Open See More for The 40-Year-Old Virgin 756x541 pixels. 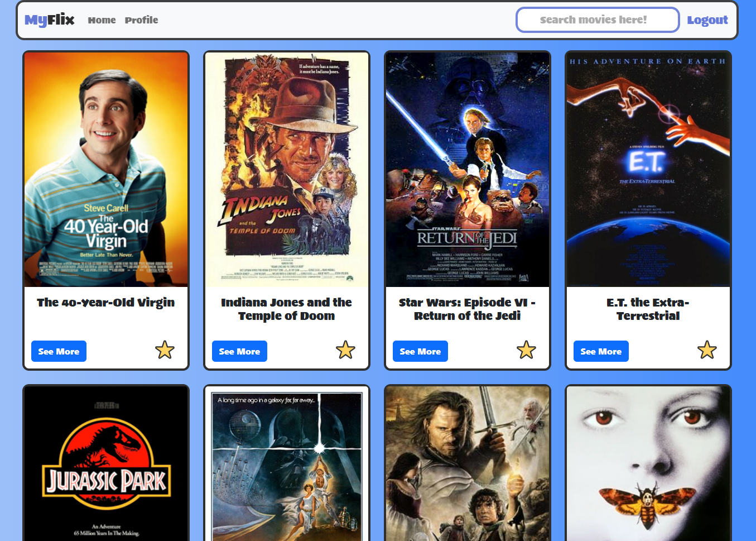click(59, 351)
